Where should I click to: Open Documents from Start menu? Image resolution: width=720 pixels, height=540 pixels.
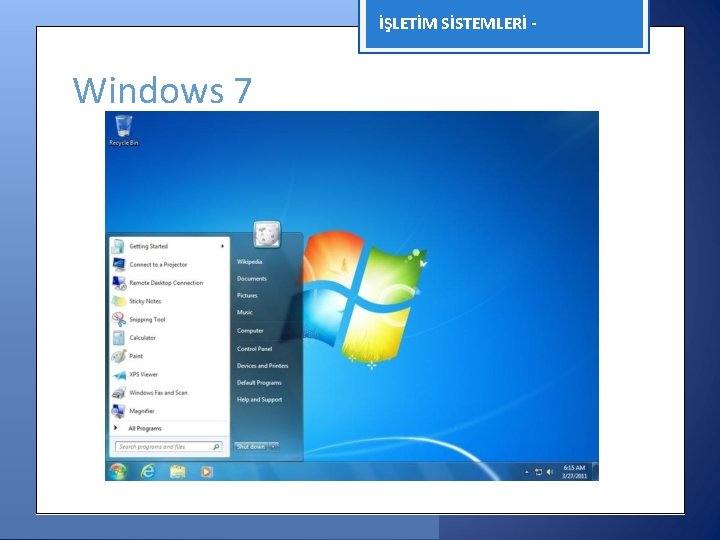252,279
